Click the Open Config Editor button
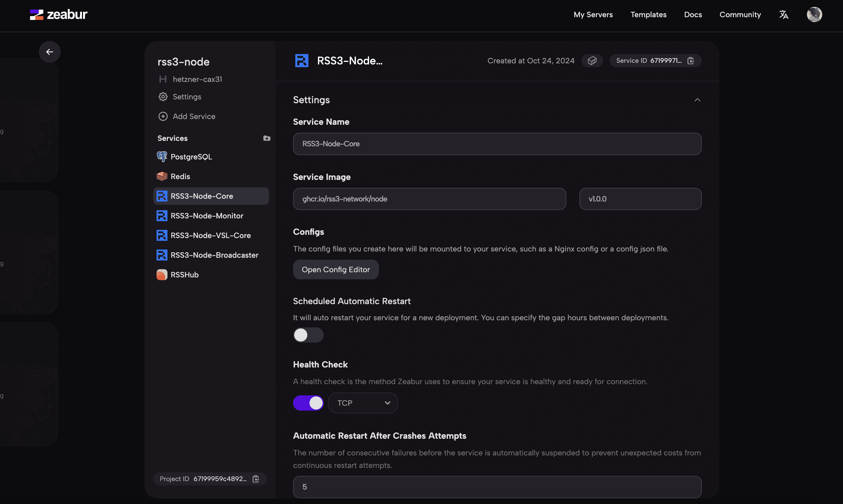The height and width of the screenshot is (504, 843). click(336, 270)
